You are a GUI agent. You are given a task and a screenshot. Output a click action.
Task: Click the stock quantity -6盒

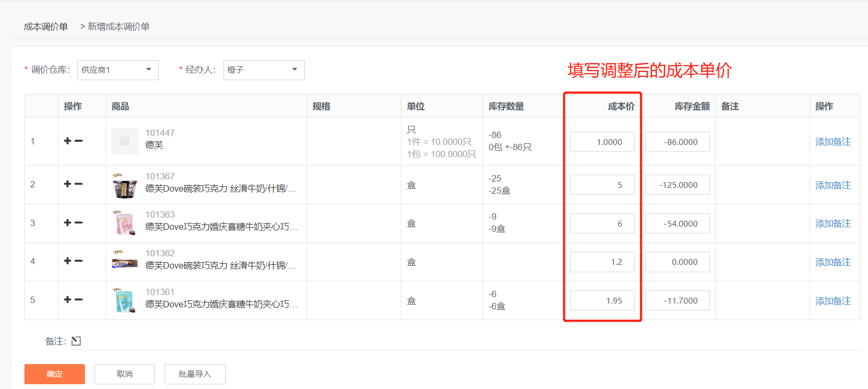(497, 306)
